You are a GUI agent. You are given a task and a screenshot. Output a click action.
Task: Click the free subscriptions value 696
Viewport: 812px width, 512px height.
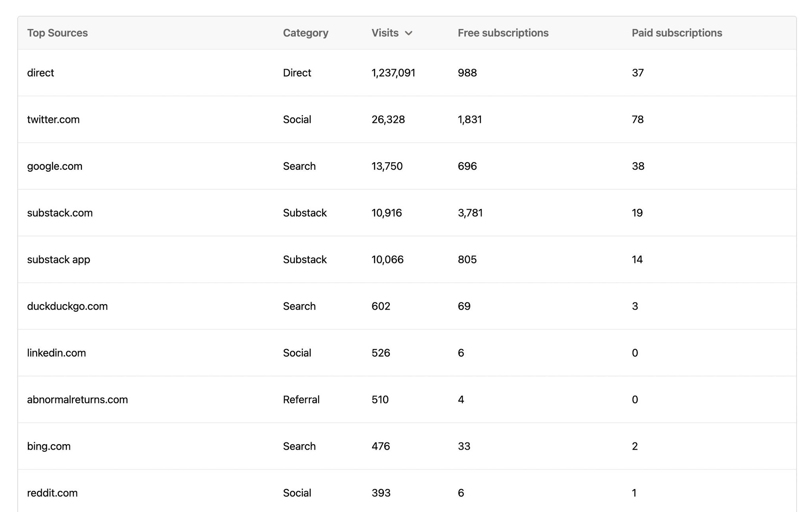[x=467, y=166]
